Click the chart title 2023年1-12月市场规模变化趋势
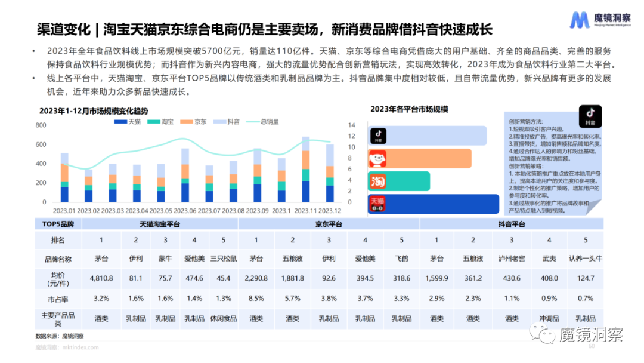This screenshot has width=644, height=363. (x=94, y=111)
